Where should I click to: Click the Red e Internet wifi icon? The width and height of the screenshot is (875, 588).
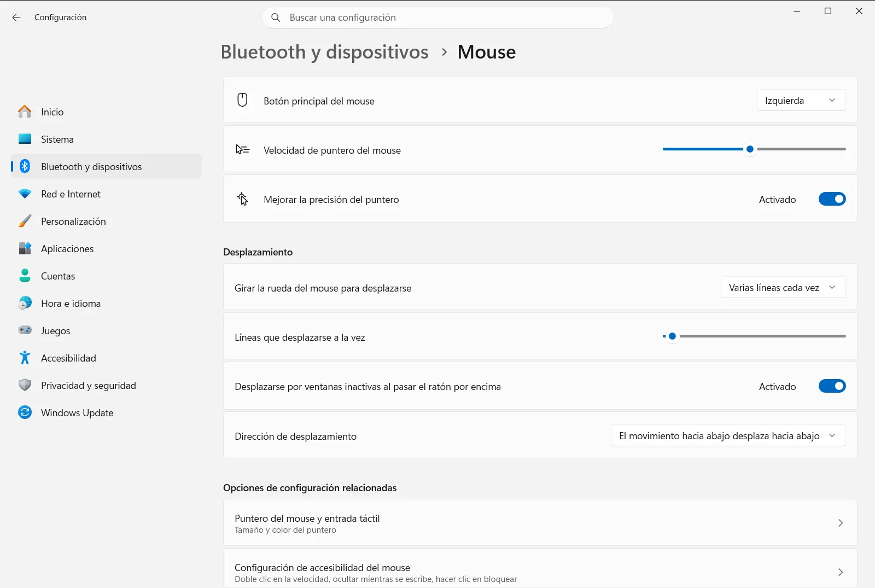[25, 194]
